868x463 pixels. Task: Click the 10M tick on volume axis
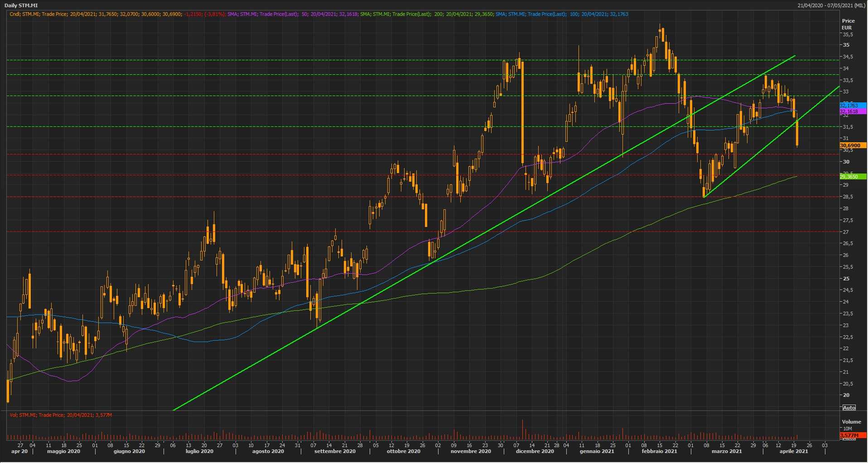847,429
